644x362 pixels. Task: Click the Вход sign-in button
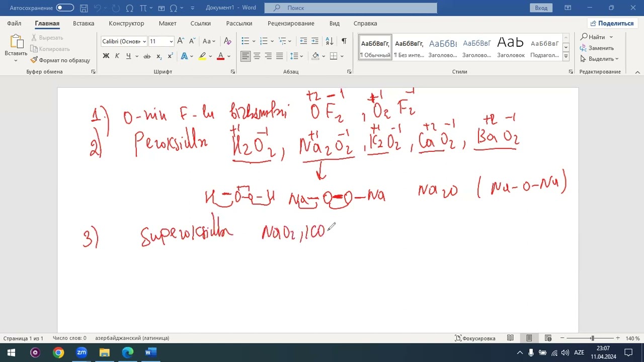[541, 8]
